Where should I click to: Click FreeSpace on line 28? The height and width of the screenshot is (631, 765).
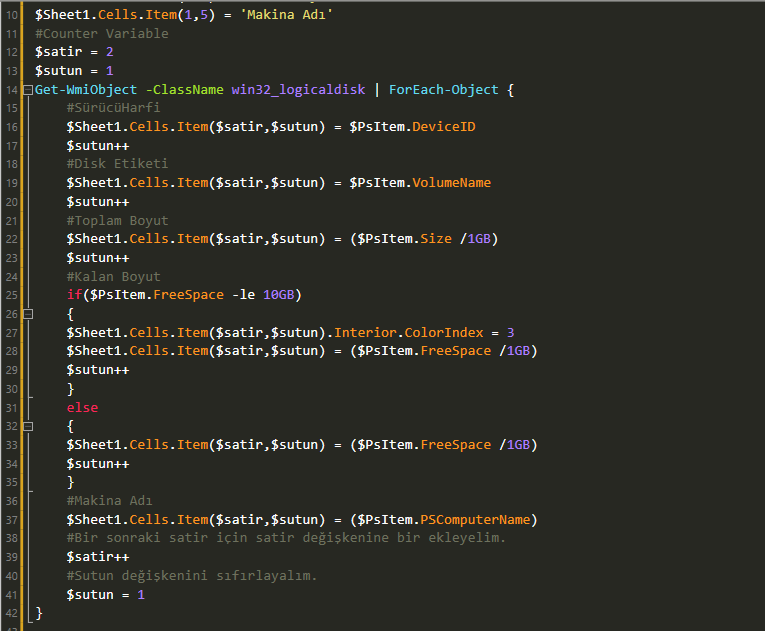point(455,351)
